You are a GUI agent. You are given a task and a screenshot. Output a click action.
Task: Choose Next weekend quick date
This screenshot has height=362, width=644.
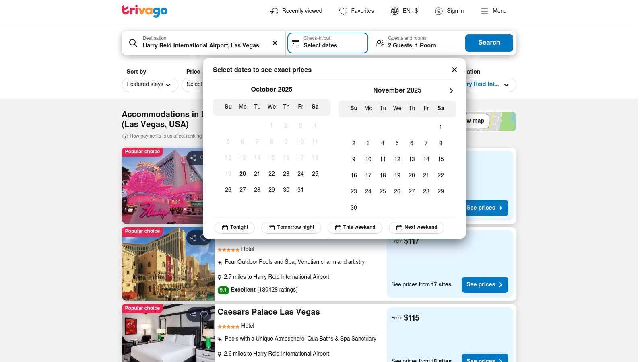416,228
